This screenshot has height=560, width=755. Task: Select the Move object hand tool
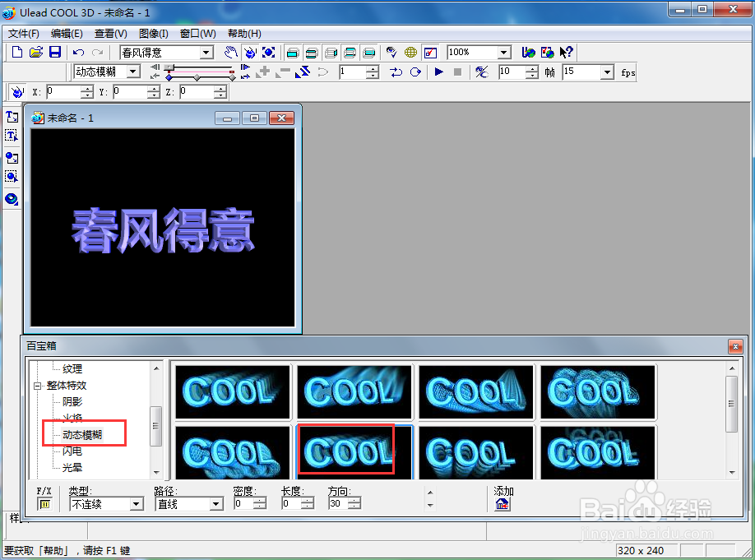point(231,52)
